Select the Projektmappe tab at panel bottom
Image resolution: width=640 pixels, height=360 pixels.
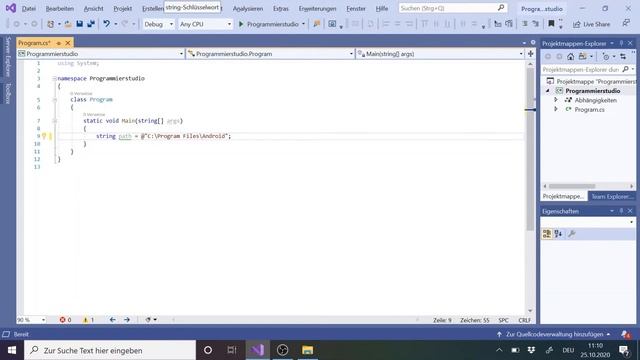tap(563, 197)
